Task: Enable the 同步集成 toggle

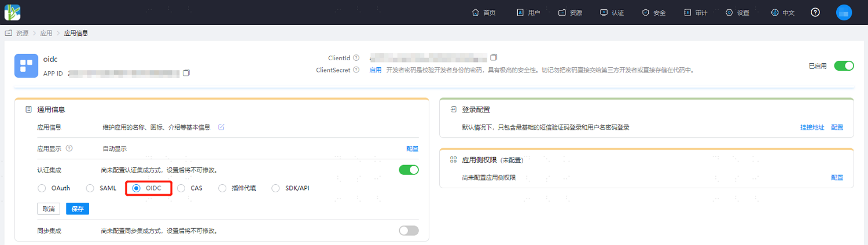Action: 409,231
